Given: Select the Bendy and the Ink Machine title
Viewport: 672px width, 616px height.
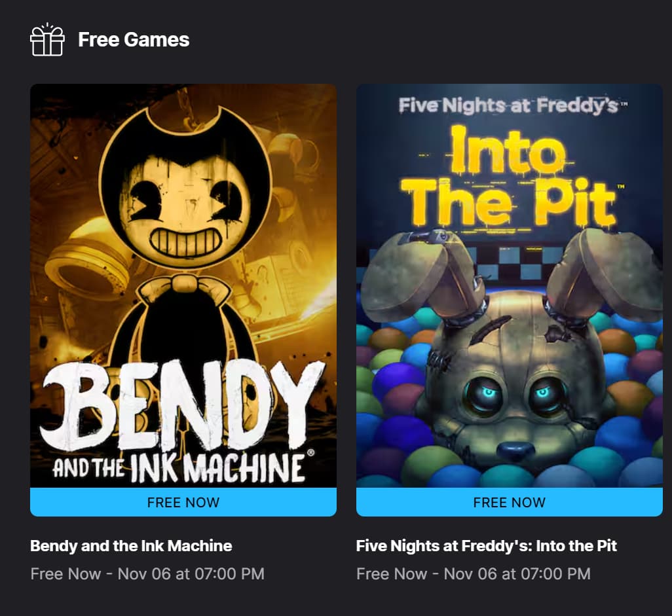Looking at the screenshot, I should [131, 546].
